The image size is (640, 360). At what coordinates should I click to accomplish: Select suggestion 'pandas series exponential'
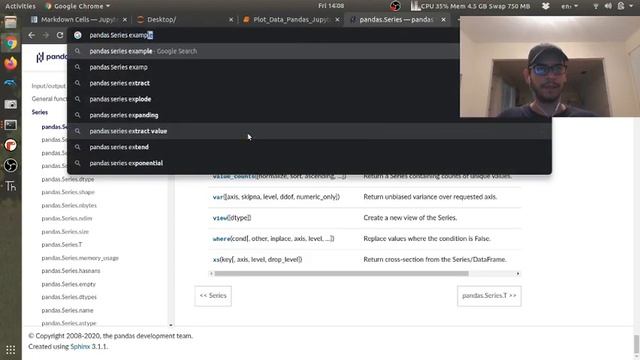[309, 163]
